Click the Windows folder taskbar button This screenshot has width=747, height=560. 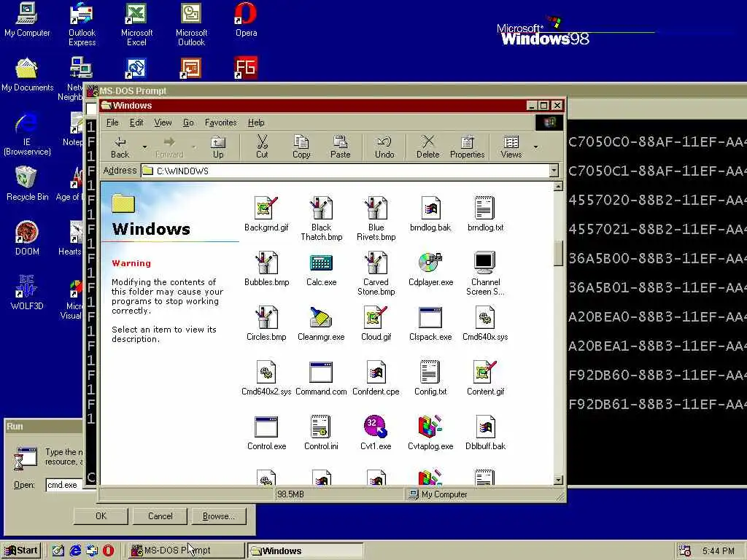tap(305, 551)
